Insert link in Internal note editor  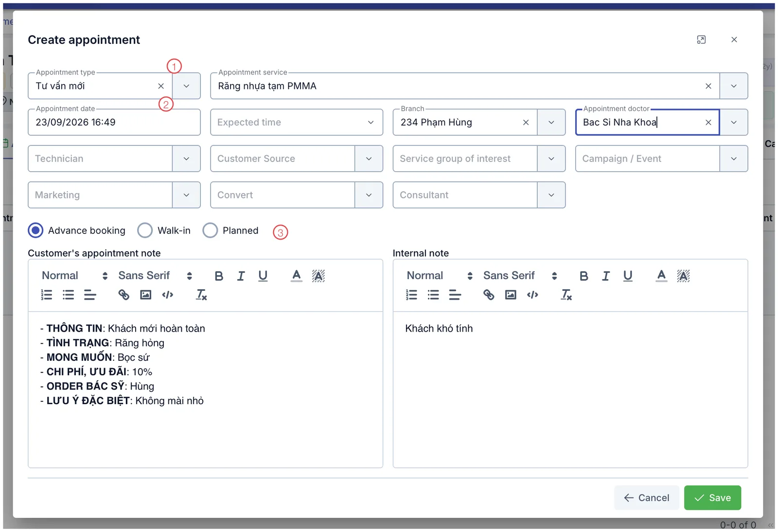click(x=489, y=295)
